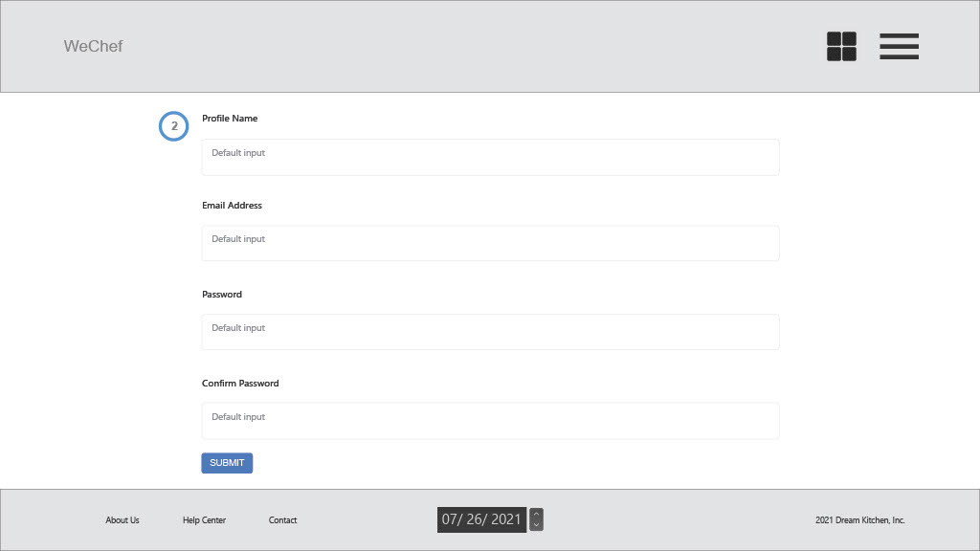Screen dimensions: 980x551
Task: Click the Confirm Password input field
Action: click(490, 421)
